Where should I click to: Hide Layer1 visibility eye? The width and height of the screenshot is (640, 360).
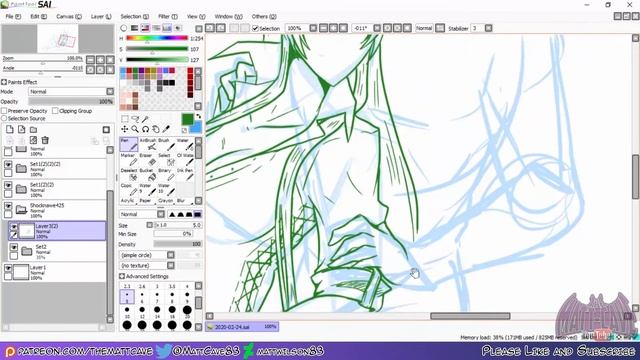pyautogui.click(x=8, y=268)
